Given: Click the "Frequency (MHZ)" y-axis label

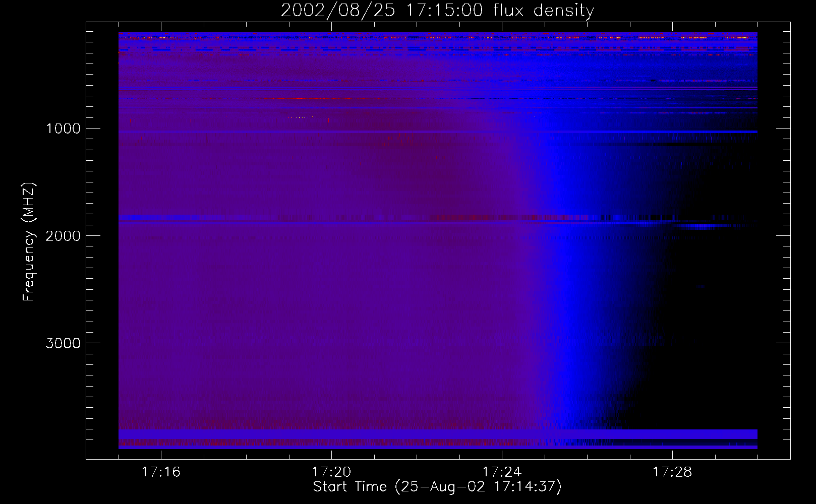Looking at the screenshot, I should (29, 242).
